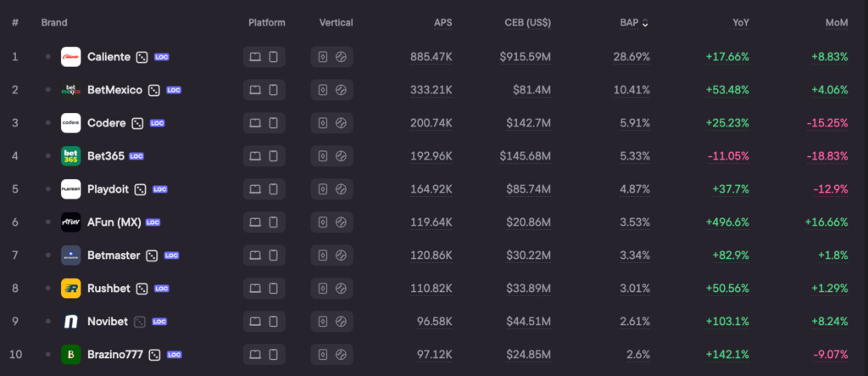This screenshot has height=376, width=868.
Task: Click the mobile platform icon in Novibet row
Action: 273,322
